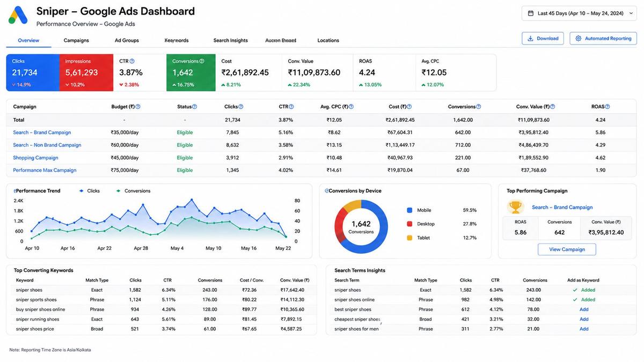
Task: Select the Impressions summary card
Action: coord(86,72)
